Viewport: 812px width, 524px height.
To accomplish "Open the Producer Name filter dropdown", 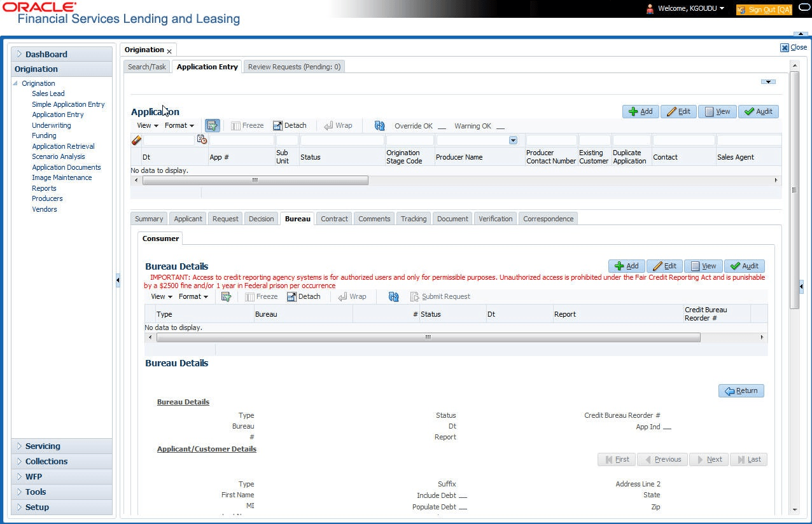I will point(513,140).
